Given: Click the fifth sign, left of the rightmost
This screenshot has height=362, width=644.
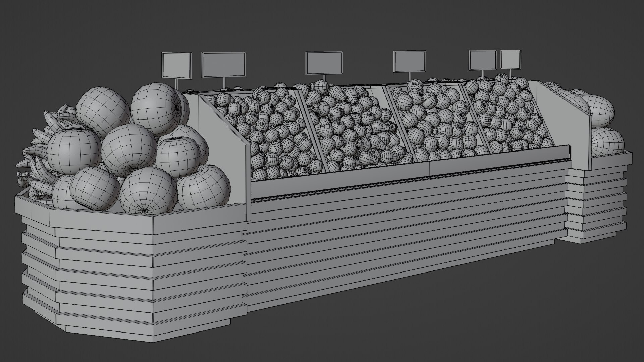Looking at the screenshot, I should click(x=482, y=60).
